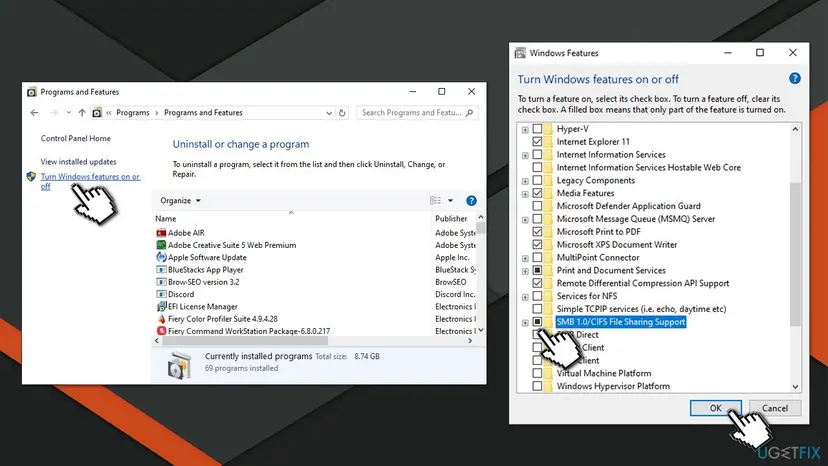The image size is (828, 466).
Task: Uncheck Microsoft Print to PDF
Action: click(x=537, y=232)
